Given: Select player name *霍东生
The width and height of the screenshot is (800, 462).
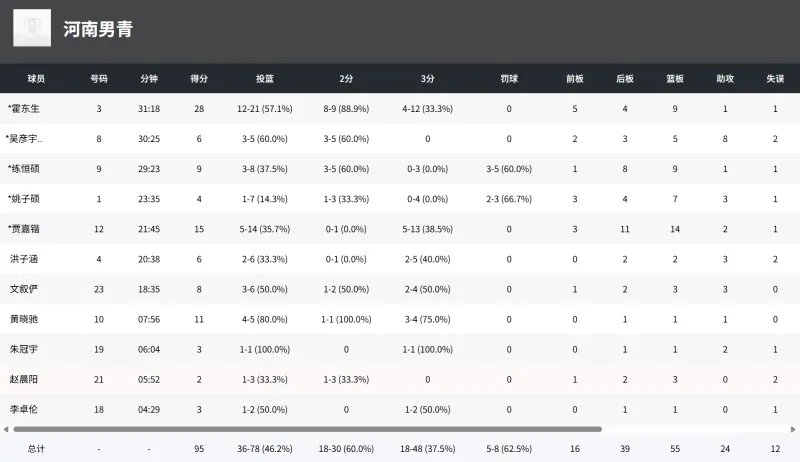Looking at the screenshot, I should [x=23, y=109].
